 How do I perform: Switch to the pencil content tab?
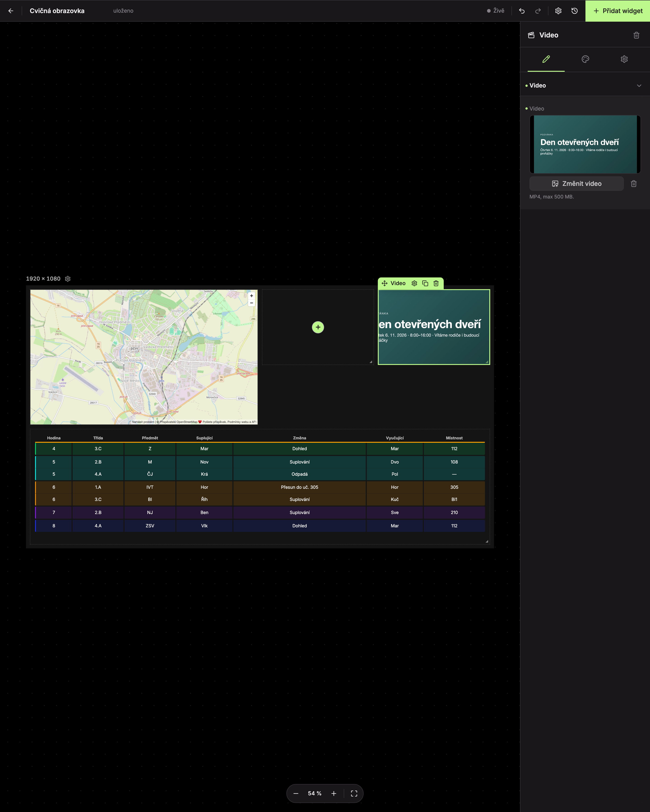tap(546, 59)
